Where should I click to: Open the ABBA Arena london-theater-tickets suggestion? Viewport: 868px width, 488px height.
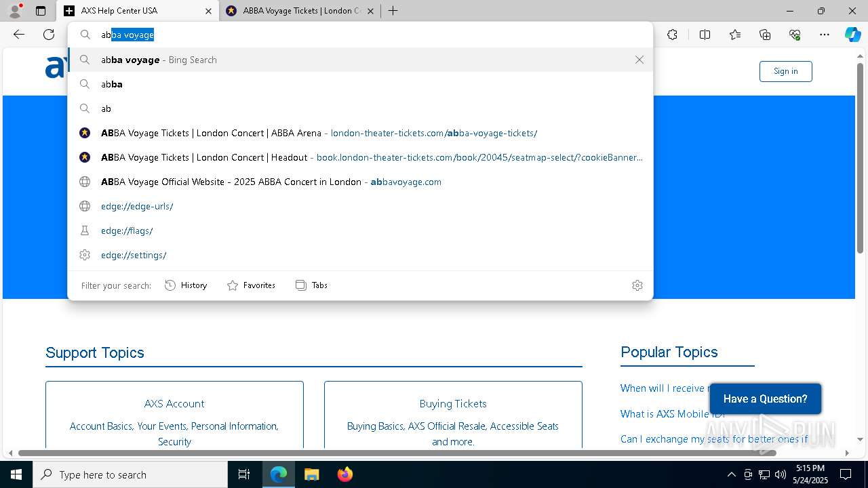click(360, 133)
